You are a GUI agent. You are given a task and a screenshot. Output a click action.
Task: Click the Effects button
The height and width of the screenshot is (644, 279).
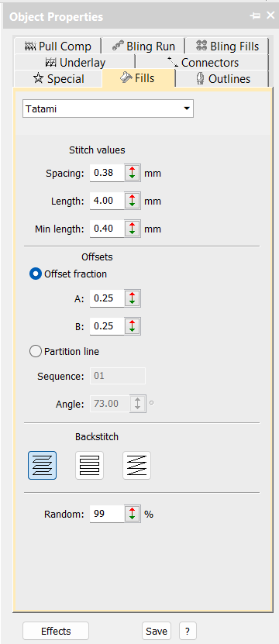(56, 631)
